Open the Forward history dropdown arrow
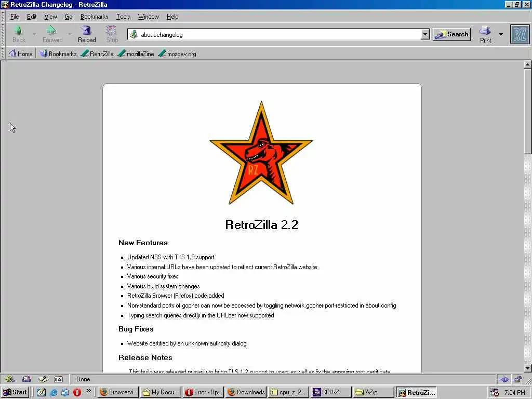532x399 pixels. coord(70,34)
